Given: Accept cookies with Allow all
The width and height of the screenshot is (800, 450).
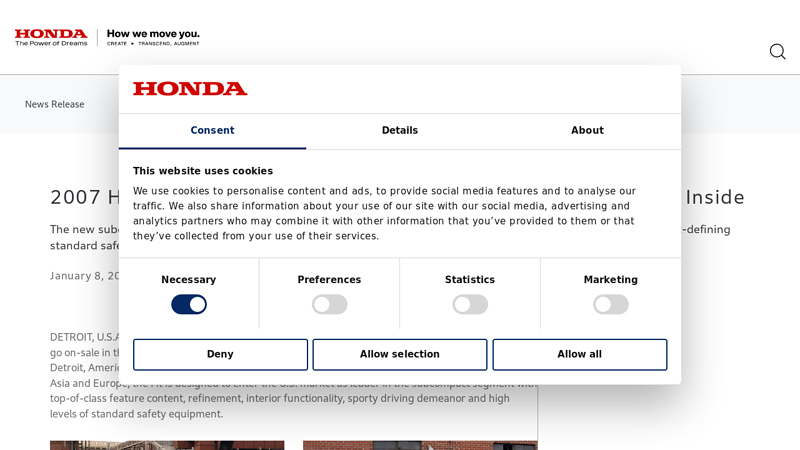Looking at the screenshot, I should click(x=579, y=354).
